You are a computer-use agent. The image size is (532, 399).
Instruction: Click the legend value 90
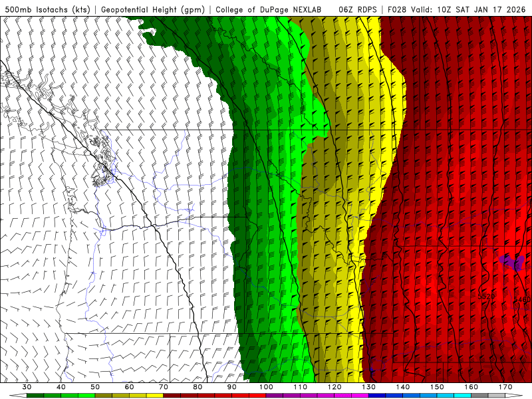click(x=232, y=387)
